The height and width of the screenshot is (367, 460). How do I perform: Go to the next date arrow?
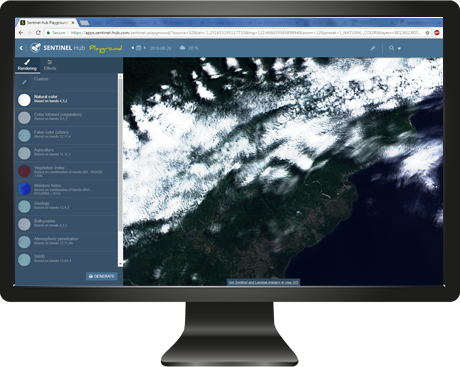click(145, 48)
